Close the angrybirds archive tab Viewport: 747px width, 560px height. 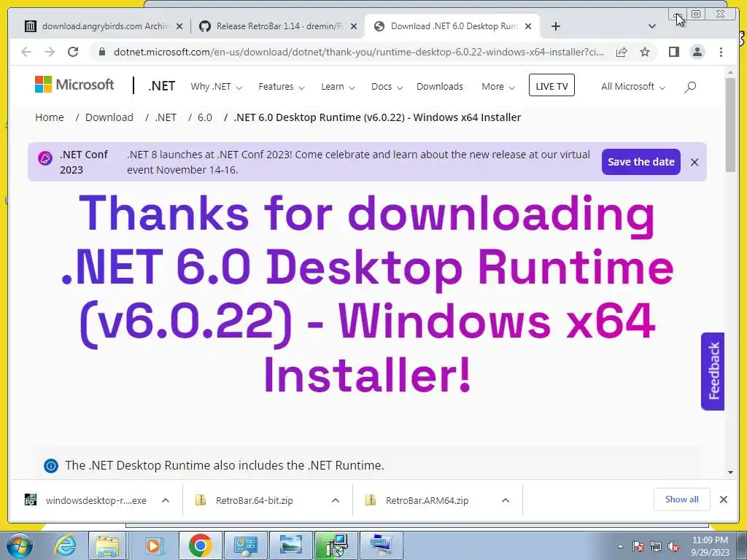pyautogui.click(x=179, y=26)
